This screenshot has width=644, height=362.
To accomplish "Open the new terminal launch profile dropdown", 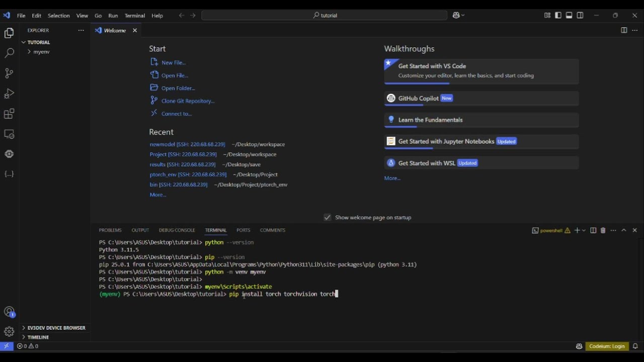I will pyautogui.click(x=584, y=230).
